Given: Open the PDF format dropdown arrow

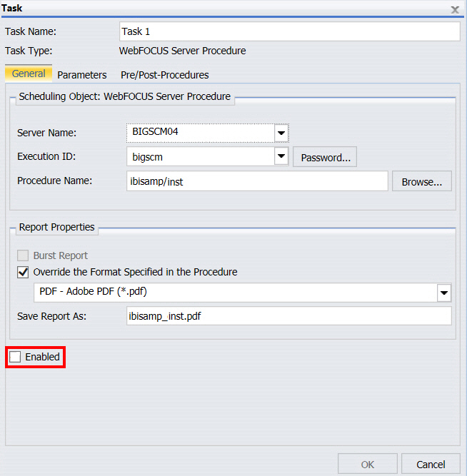Looking at the screenshot, I should point(444,293).
